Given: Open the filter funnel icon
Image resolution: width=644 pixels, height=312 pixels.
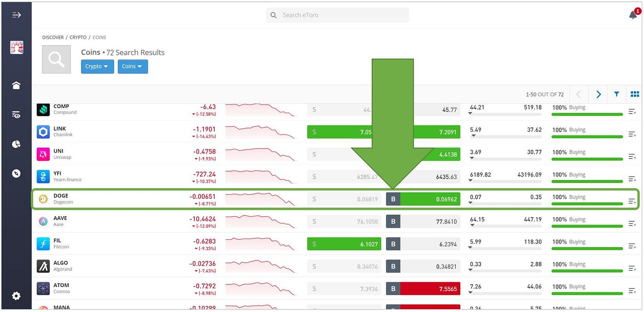Looking at the screenshot, I should 616,94.
